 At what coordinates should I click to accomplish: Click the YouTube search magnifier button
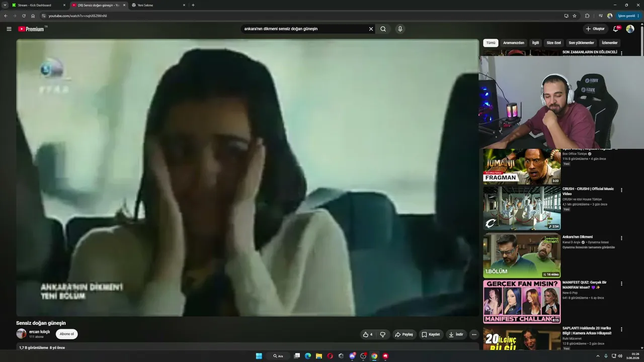pyautogui.click(x=383, y=29)
